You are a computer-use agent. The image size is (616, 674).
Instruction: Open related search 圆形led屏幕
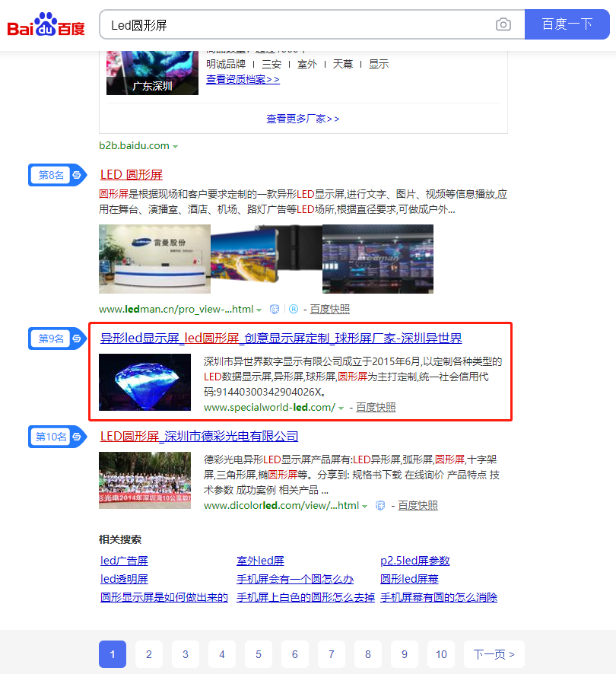(410, 579)
